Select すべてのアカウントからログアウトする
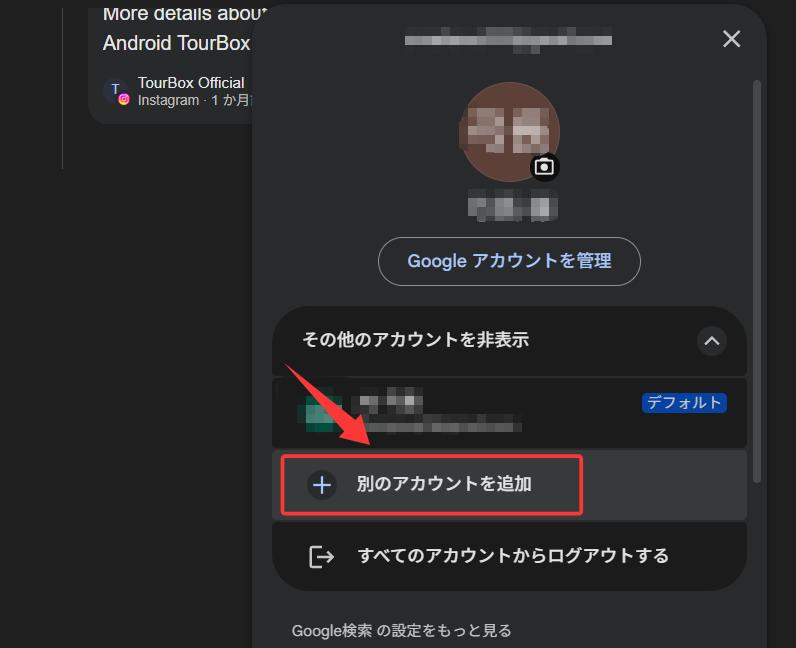This screenshot has height=648, width=796. click(x=509, y=556)
